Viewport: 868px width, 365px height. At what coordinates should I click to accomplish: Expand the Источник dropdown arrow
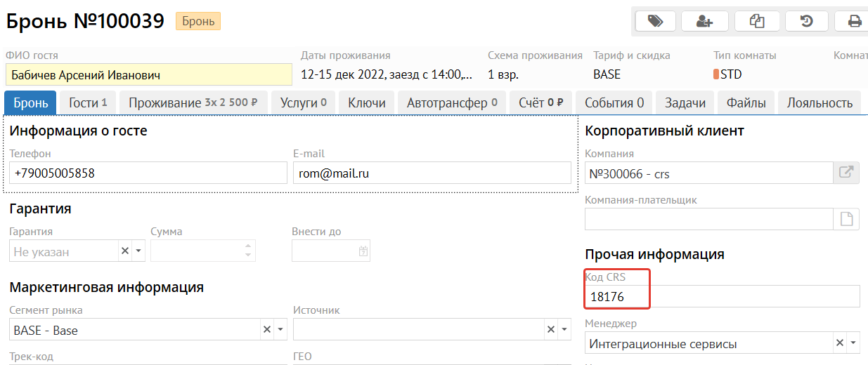pyautogui.click(x=564, y=330)
